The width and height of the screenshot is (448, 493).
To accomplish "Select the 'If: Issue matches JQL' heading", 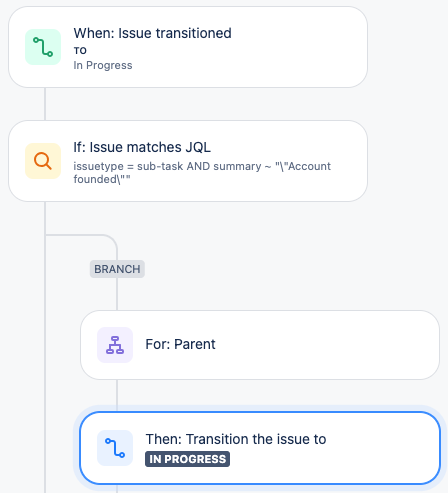I will (142, 147).
